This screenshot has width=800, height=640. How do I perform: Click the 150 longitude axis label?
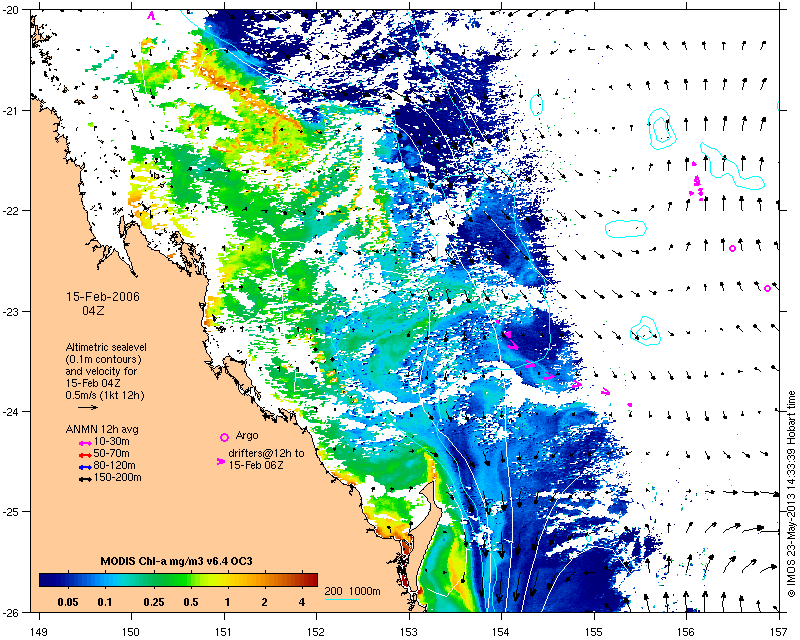point(131,632)
